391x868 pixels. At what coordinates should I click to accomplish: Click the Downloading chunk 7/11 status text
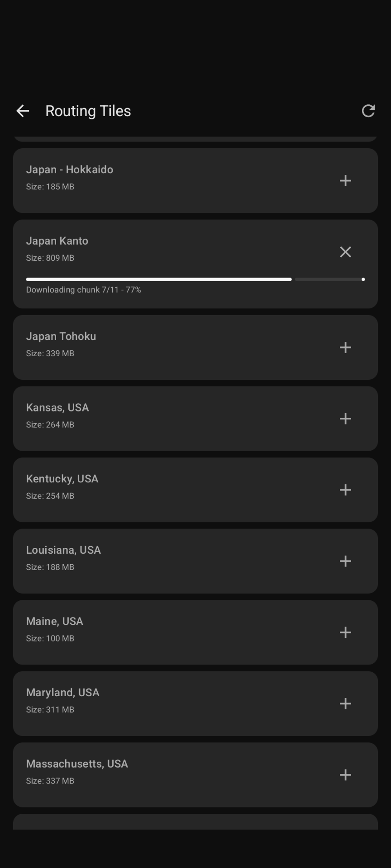(83, 290)
